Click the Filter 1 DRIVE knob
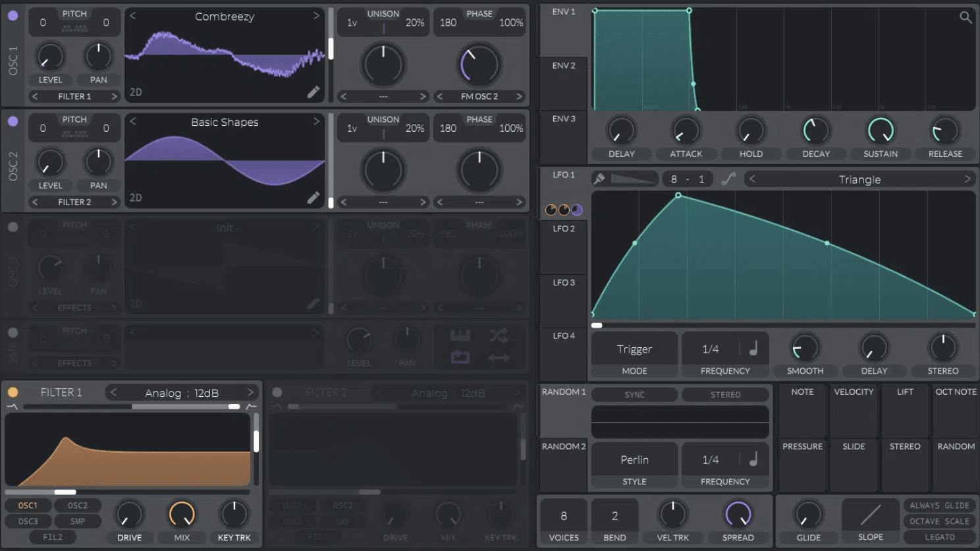 (x=129, y=515)
